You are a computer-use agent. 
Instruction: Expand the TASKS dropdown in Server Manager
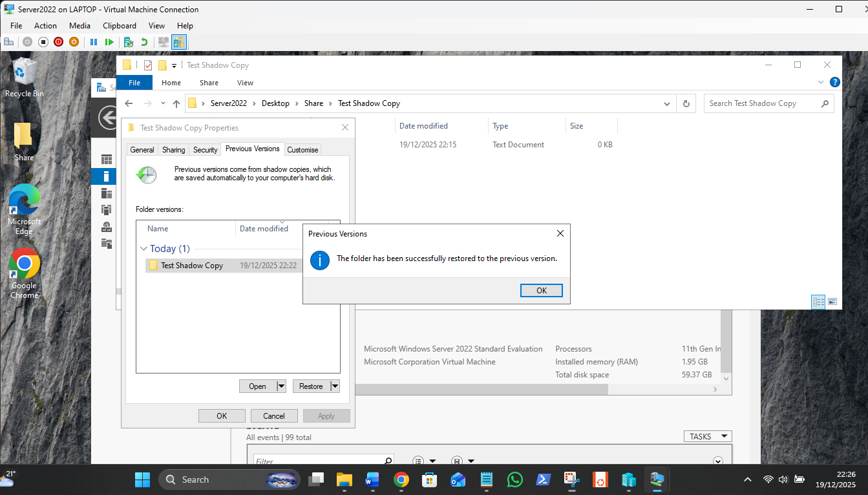(x=707, y=437)
